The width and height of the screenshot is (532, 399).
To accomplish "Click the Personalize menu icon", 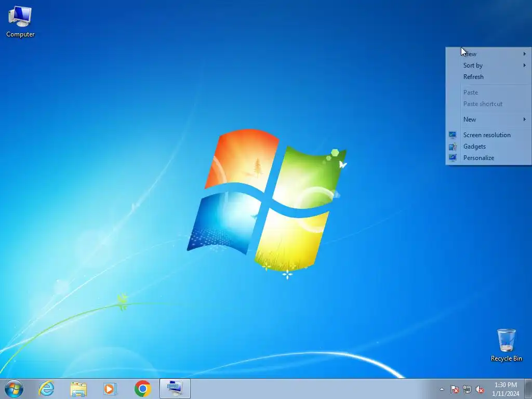I will [453, 158].
